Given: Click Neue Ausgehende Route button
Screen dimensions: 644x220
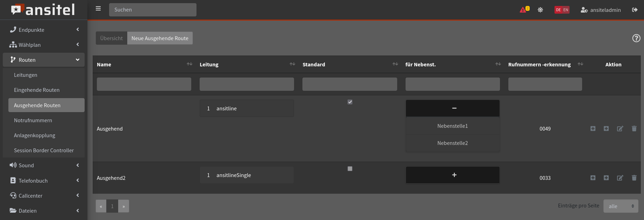Looking at the screenshot, I should tap(160, 38).
